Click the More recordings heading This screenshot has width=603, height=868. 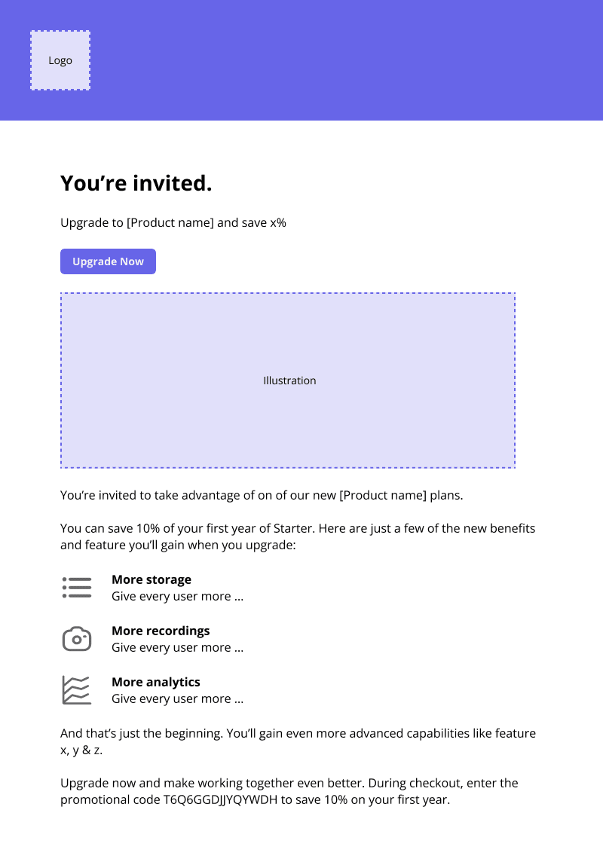click(x=161, y=631)
